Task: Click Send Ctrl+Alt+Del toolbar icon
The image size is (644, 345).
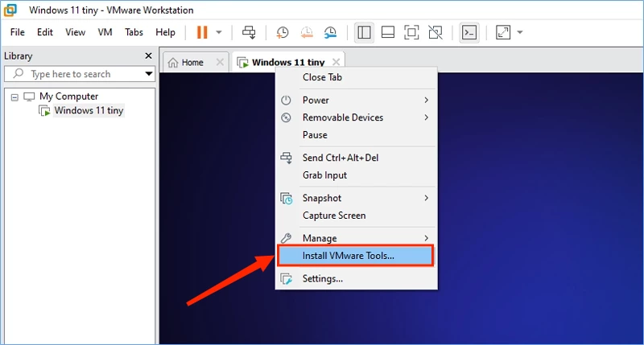Action: (x=249, y=32)
